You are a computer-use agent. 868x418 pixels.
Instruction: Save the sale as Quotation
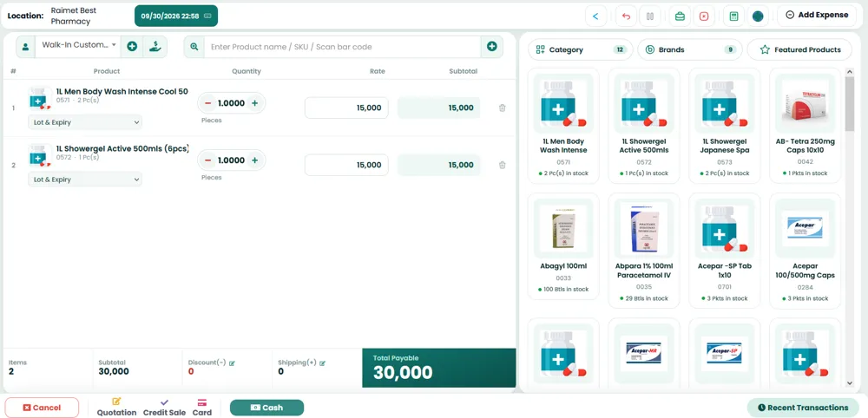click(117, 408)
